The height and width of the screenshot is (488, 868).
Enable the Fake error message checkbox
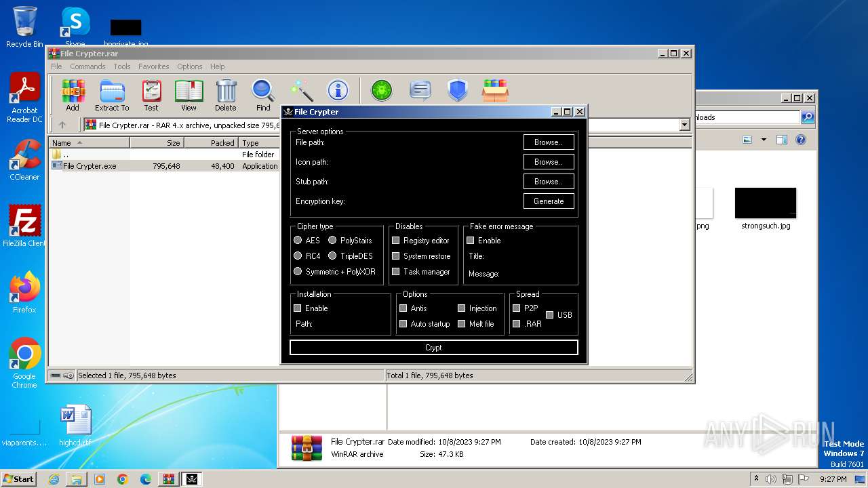(471, 240)
